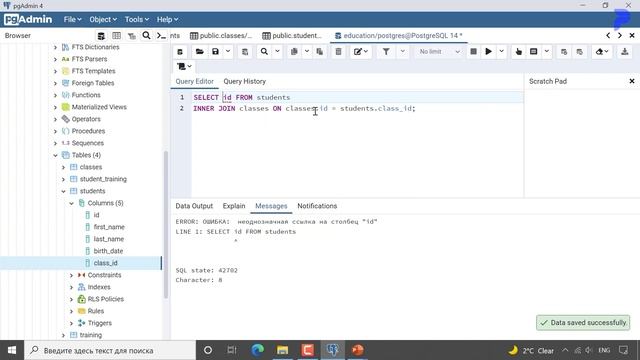Open the Object menu
The width and height of the screenshot is (640, 360).
coord(103,20)
